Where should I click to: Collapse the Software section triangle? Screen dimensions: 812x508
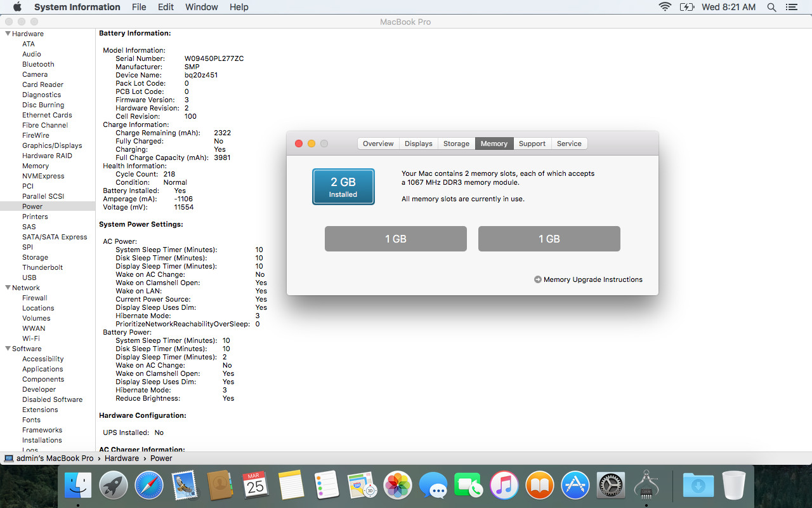coord(8,349)
